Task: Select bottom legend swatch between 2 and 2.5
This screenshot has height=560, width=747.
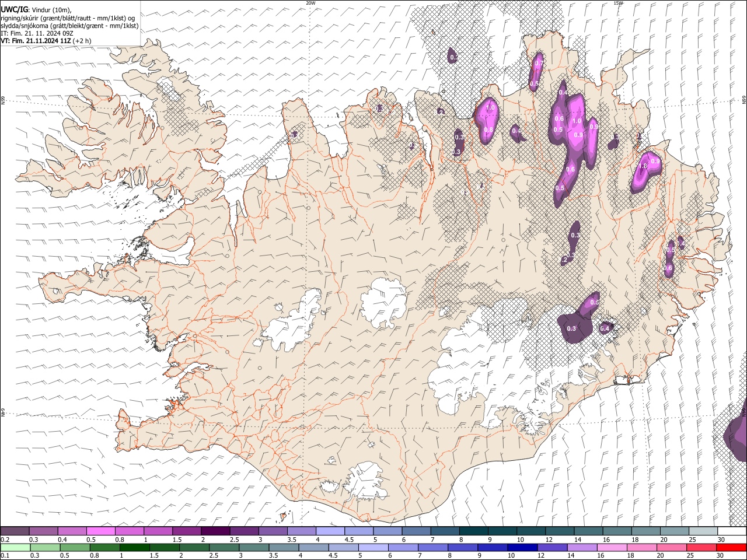Action: 194,548
